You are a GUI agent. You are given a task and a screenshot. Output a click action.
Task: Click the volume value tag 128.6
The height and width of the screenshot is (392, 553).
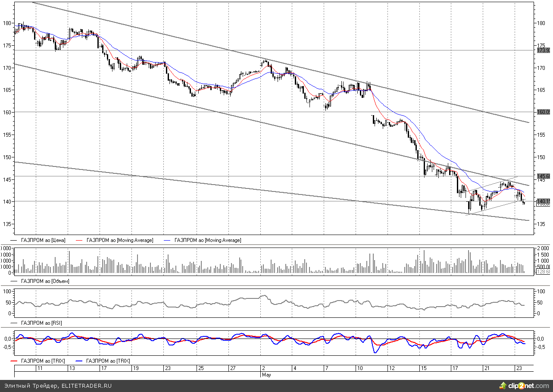(544, 272)
